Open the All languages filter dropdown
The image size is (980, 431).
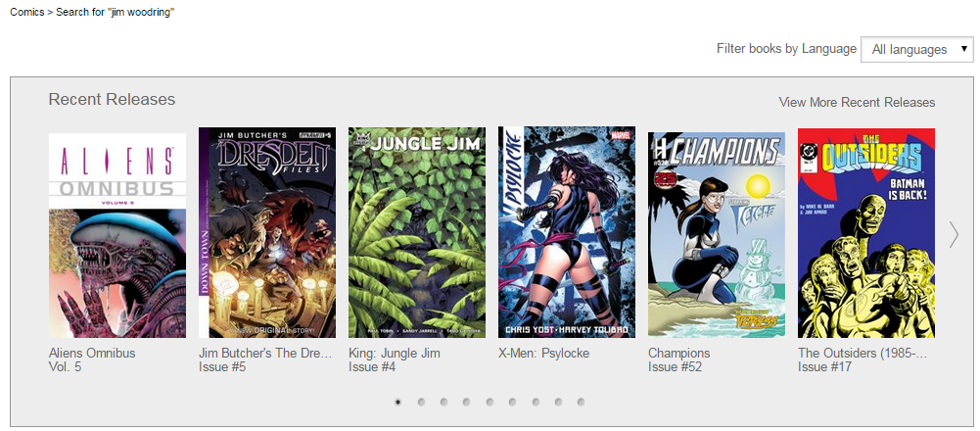point(917,49)
